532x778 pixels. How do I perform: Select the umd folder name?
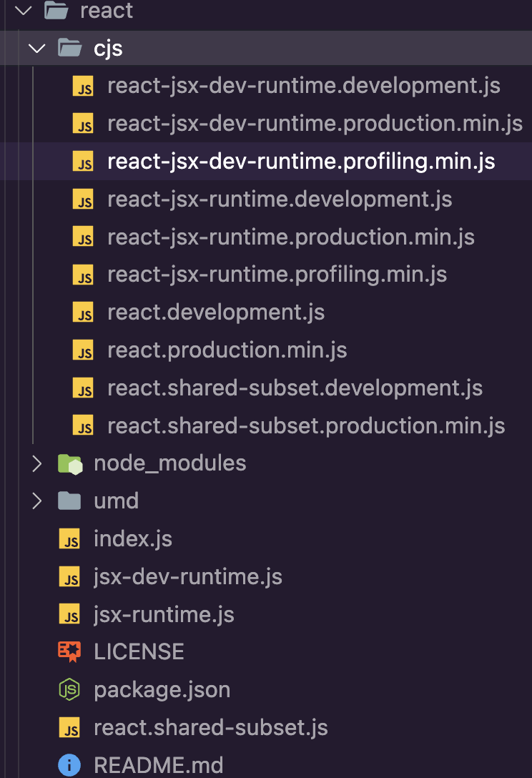(116, 501)
